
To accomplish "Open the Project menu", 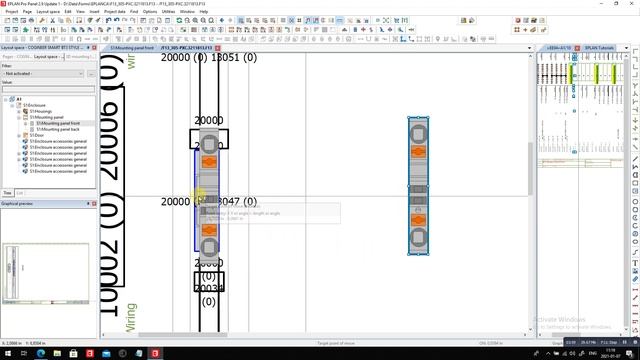I will pyautogui.click(x=12, y=12).
